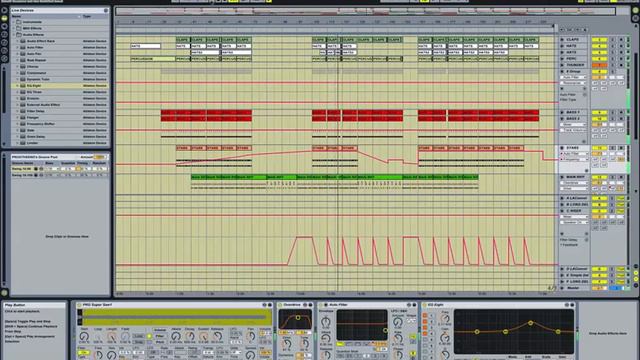Open File Browser 3 in the sidebar
This screenshot has width=640, height=360.
4,51
